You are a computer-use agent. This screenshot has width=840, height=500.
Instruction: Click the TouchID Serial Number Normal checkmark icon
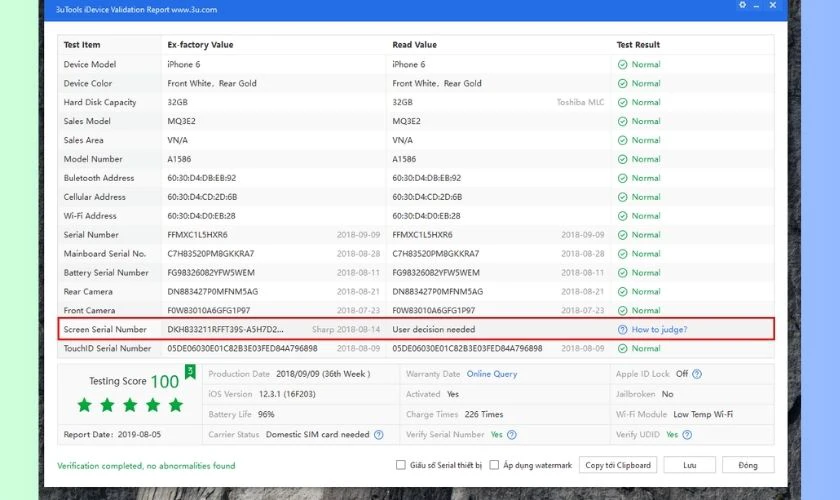(x=622, y=348)
